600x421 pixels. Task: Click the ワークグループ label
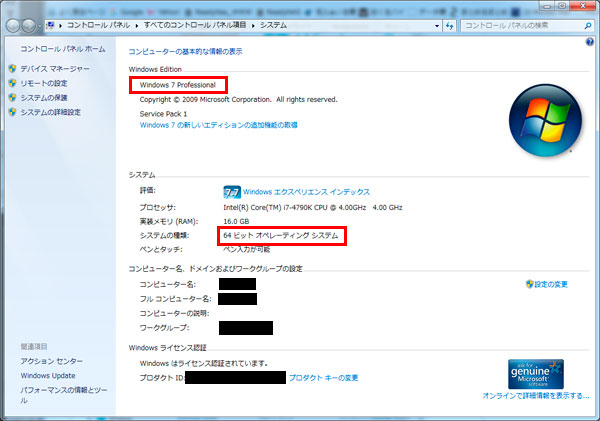click(x=164, y=328)
